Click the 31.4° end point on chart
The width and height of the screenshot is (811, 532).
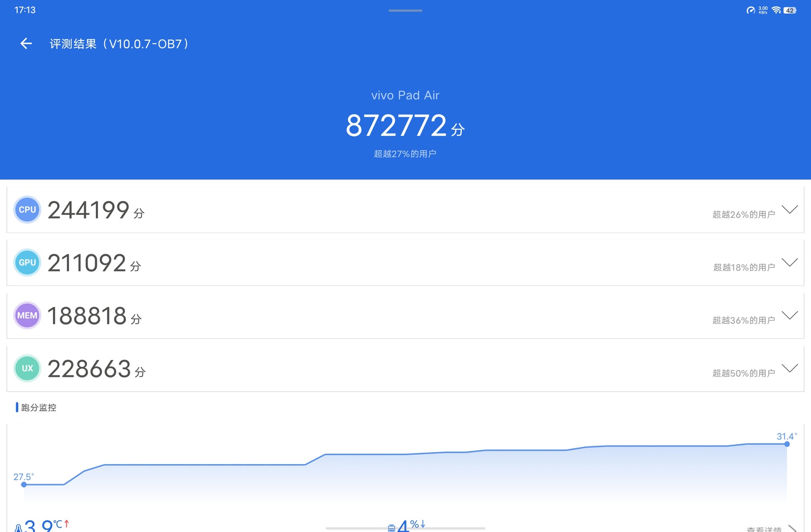coord(786,444)
